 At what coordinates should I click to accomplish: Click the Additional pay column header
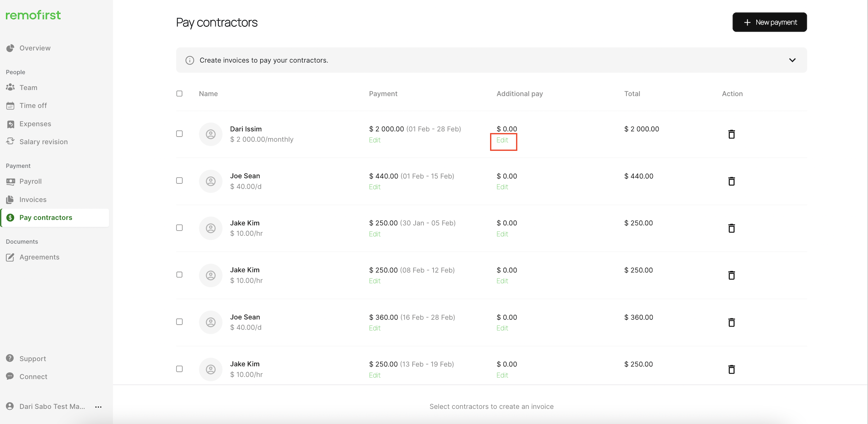point(519,94)
